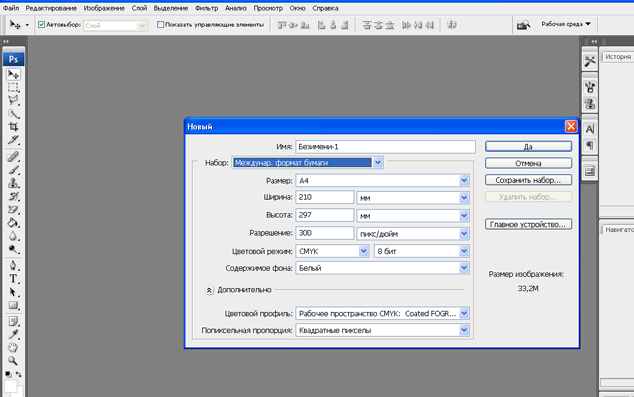Select the History Brush tool

(x=13, y=196)
